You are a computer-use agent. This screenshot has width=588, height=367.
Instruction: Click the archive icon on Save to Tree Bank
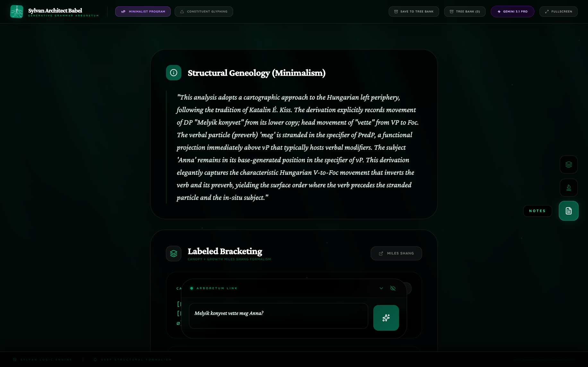pos(396,11)
